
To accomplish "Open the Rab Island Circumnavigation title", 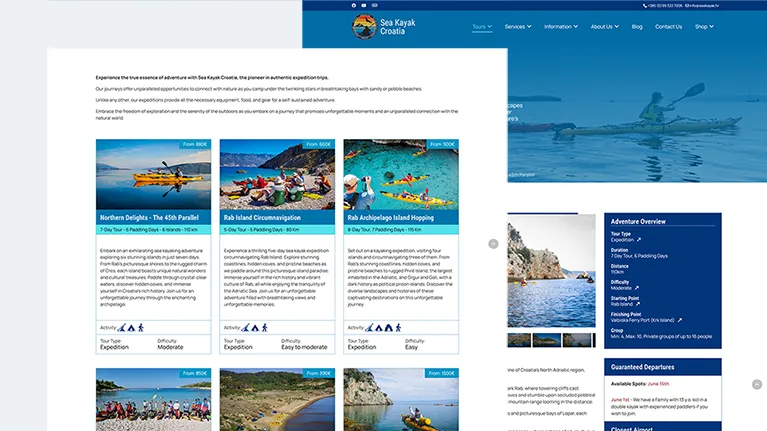I will tap(262, 218).
